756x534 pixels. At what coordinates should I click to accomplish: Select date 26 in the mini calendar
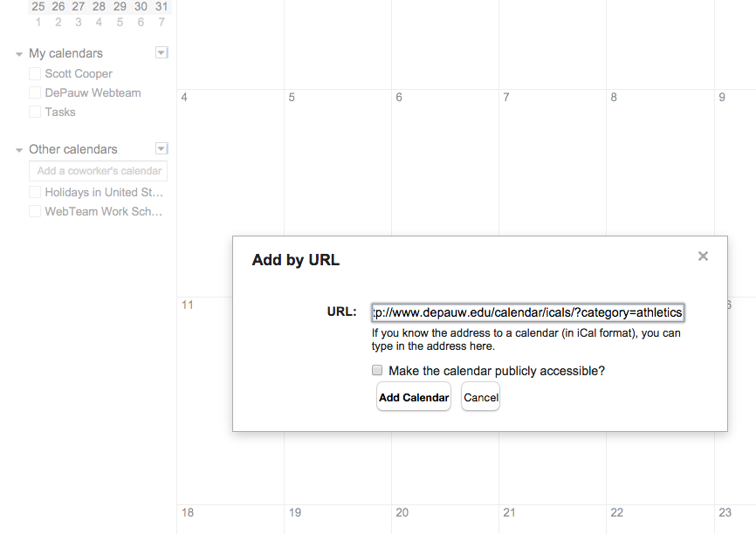pyautogui.click(x=58, y=7)
